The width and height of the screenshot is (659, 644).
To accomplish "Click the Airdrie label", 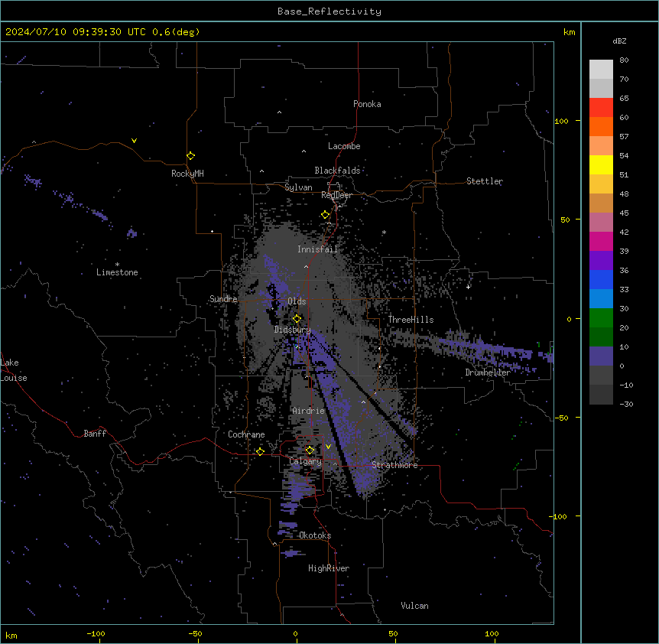I will 309,411.
